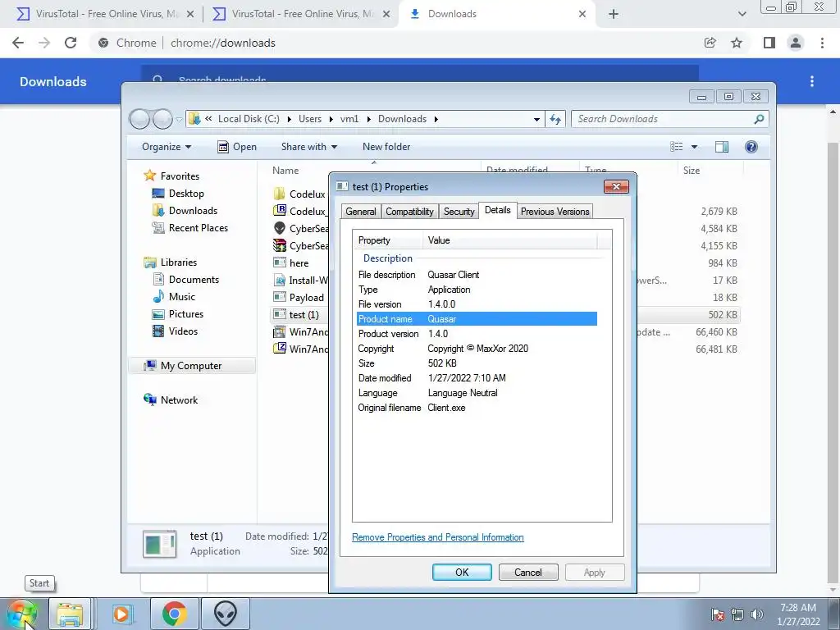Select Install-W script file
840x630 pixels.
[308, 281]
